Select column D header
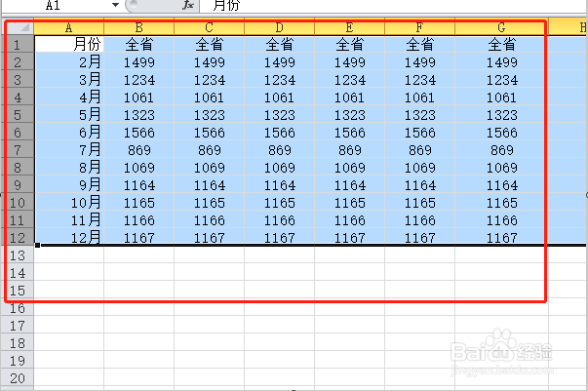This screenshot has width=588, height=391. click(280, 27)
